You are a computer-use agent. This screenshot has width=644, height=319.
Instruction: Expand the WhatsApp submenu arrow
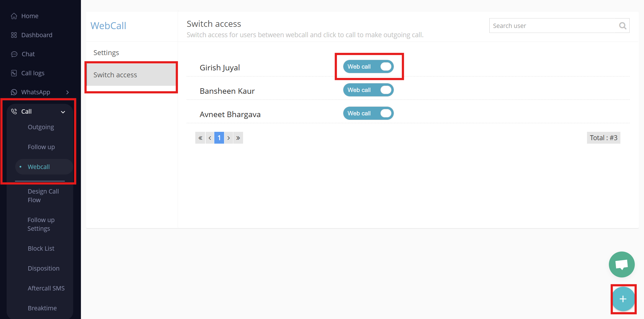67,92
